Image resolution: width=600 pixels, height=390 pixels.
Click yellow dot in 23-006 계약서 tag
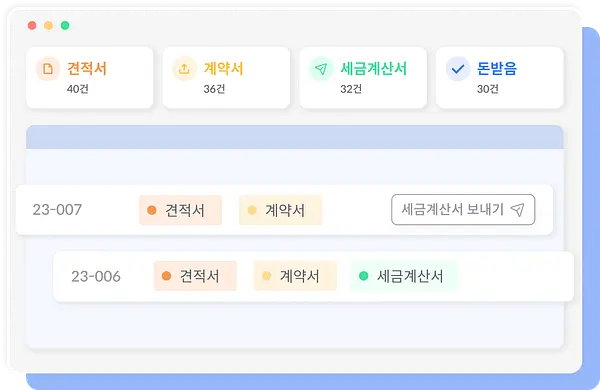point(266,276)
